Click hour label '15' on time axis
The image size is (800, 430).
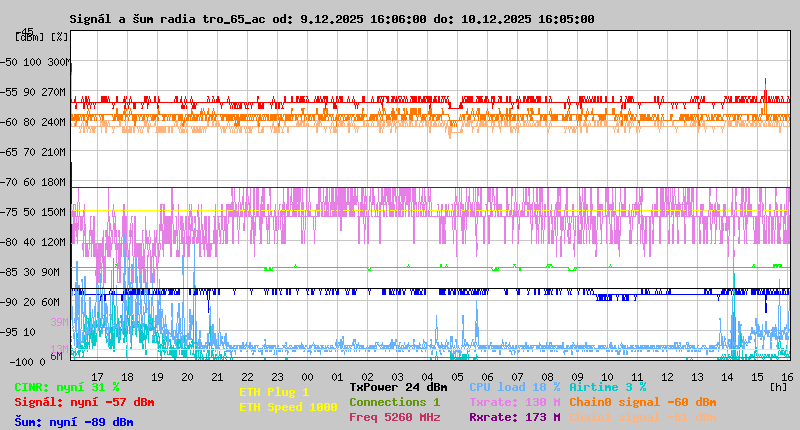[758, 377]
